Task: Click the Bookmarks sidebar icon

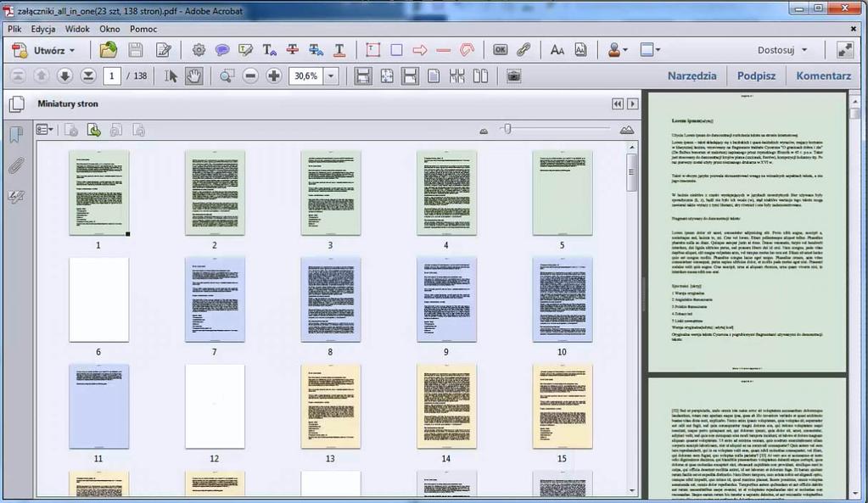Action: pos(17,134)
